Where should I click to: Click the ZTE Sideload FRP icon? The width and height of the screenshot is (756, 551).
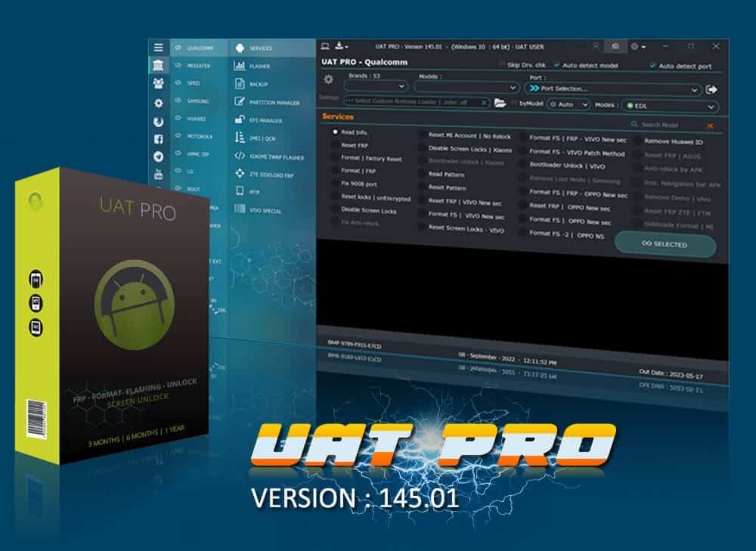click(x=240, y=173)
